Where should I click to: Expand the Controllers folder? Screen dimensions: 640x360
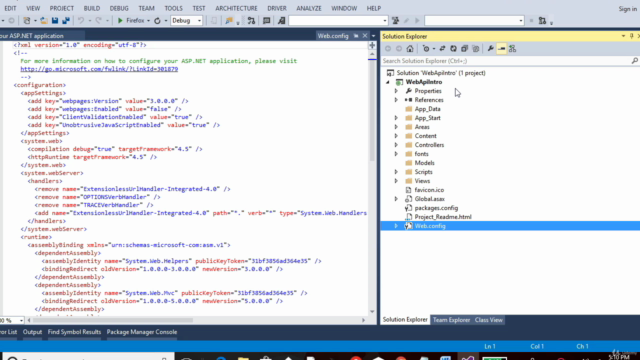click(396, 145)
